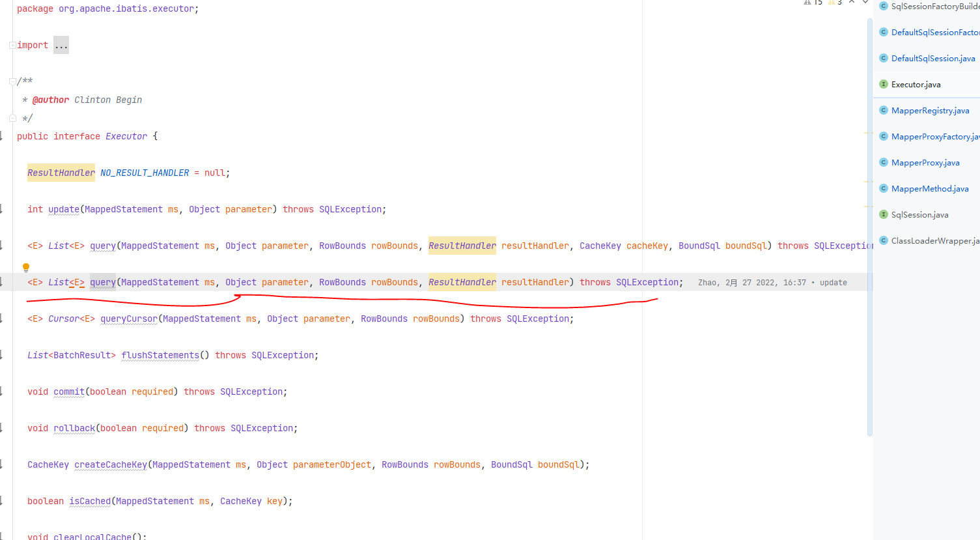980x540 pixels.
Task: Open ClassLoaderWrapper file in the list
Action: (x=935, y=240)
